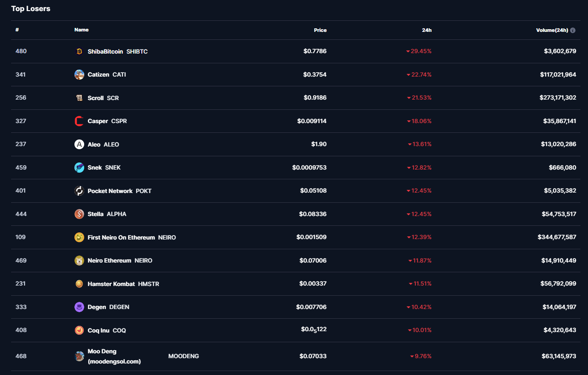Click the Pocket Network logo icon
Image resolution: width=588 pixels, height=375 pixels.
pos(79,191)
